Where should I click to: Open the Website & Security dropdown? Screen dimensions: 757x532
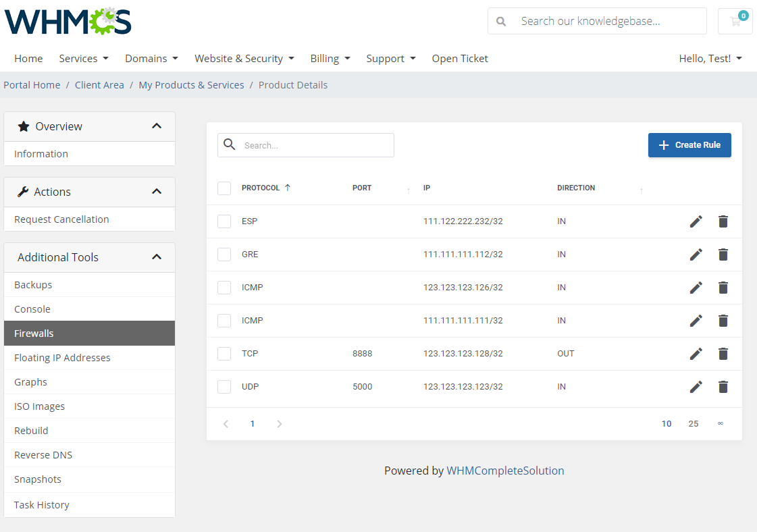244,59
